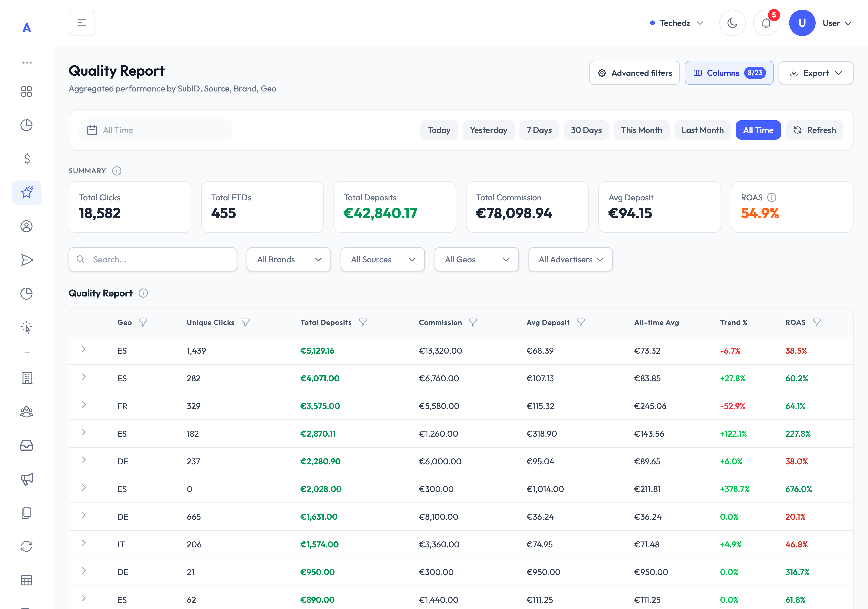The width and height of the screenshot is (868, 609).
Task: Select the Today date range
Action: coord(439,130)
